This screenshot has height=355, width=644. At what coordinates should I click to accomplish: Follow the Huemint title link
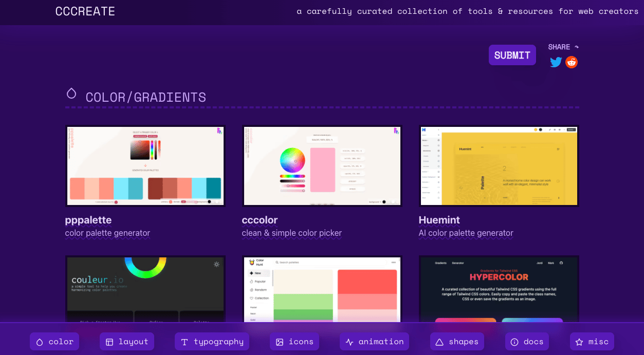coord(439,220)
